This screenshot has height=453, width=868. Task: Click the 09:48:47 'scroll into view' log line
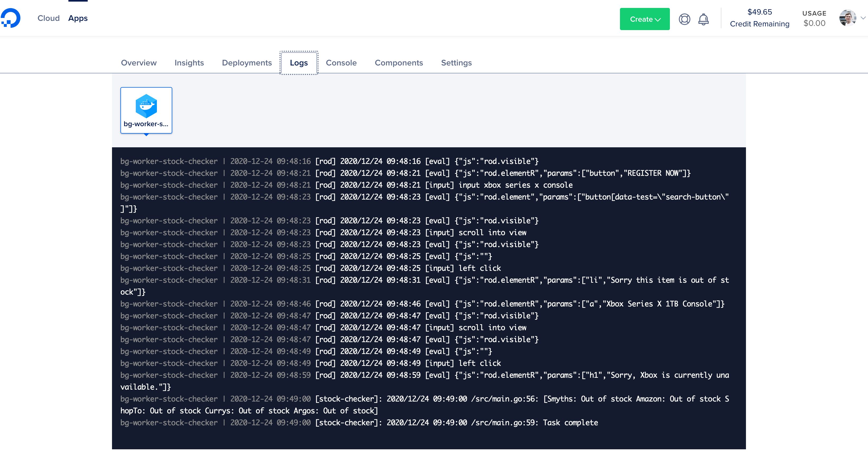pyautogui.click(x=324, y=327)
